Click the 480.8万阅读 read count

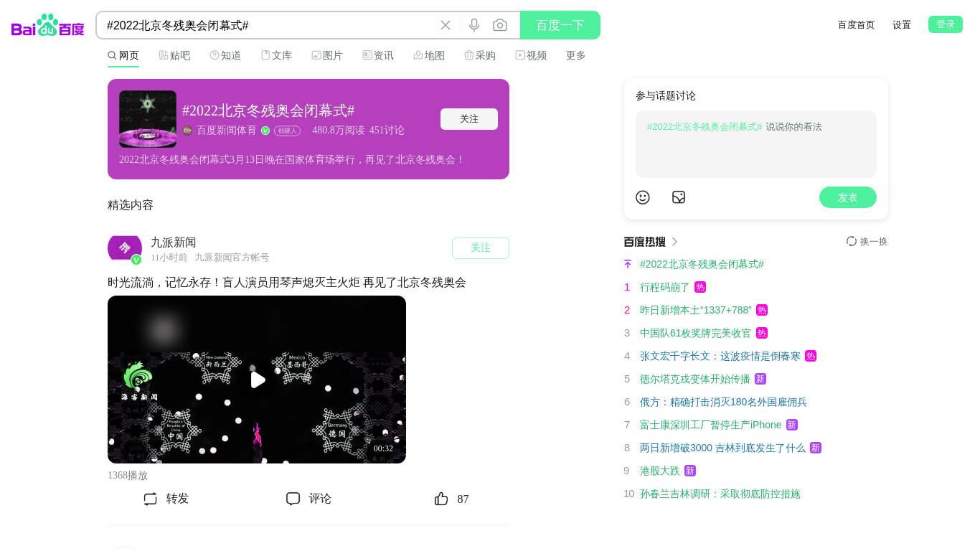click(x=339, y=131)
